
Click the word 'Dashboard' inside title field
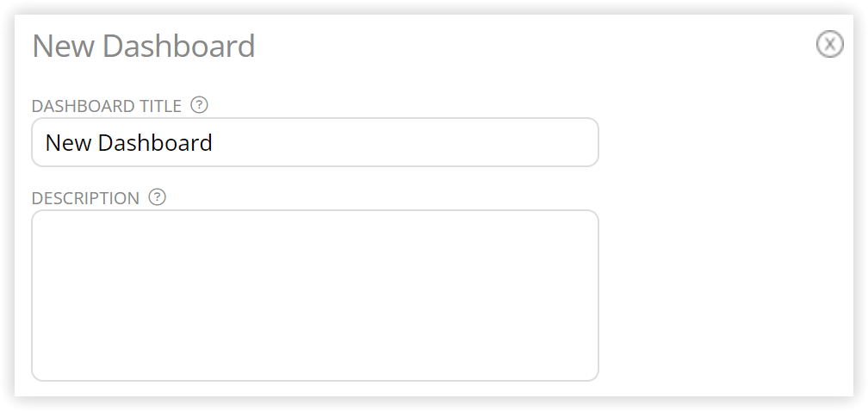tap(155, 143)
